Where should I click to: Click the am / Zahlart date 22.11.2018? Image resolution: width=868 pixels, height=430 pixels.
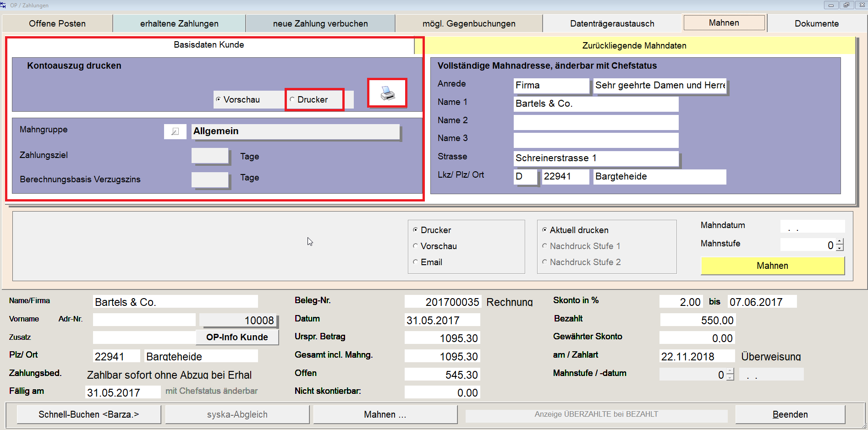click(697, 356)
